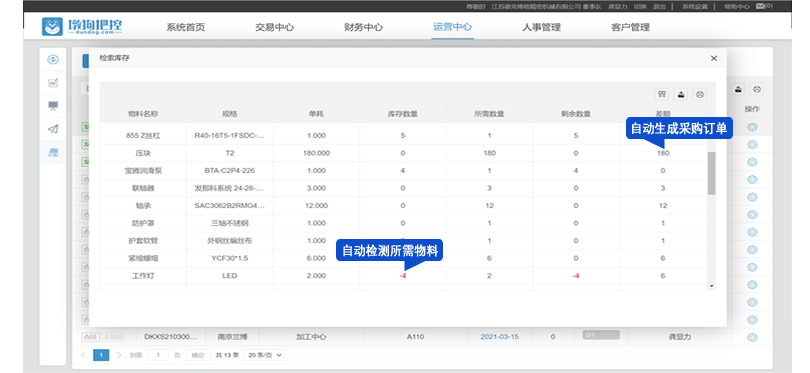810x373 pixels.
Task: Click the page number input field
Action: [159, 355]
